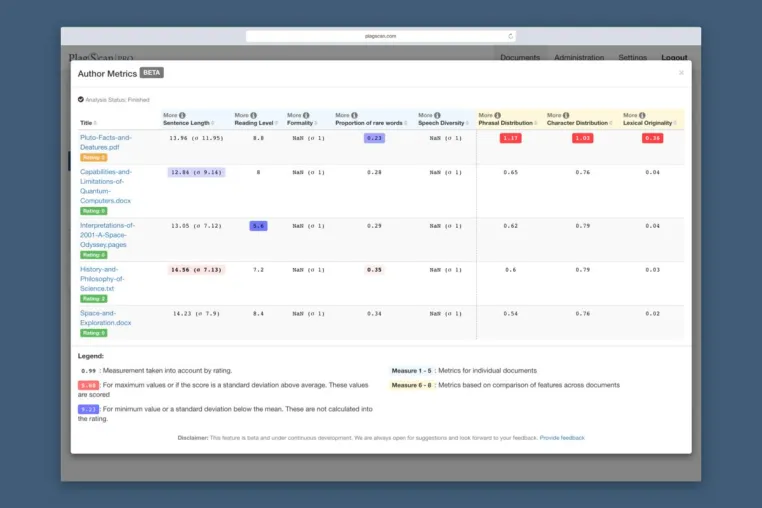762x508 pixels.
Task: Select the 0.54 Phrasal Distribution value
Action: (510, 314)
